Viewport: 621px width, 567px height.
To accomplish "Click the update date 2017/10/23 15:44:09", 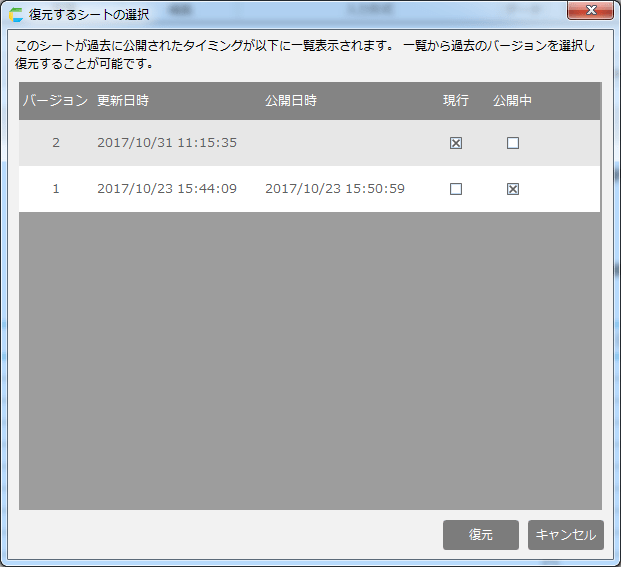I will [167, 189].
